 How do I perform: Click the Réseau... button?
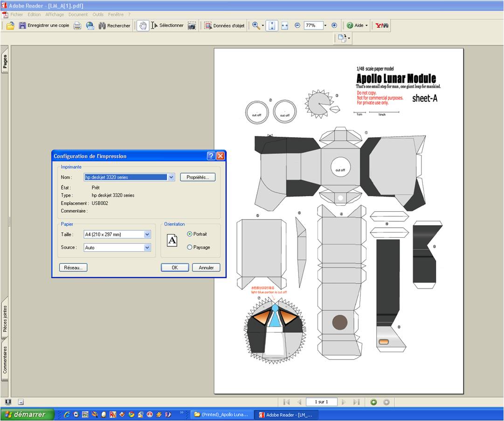click(x=73, y=268)
